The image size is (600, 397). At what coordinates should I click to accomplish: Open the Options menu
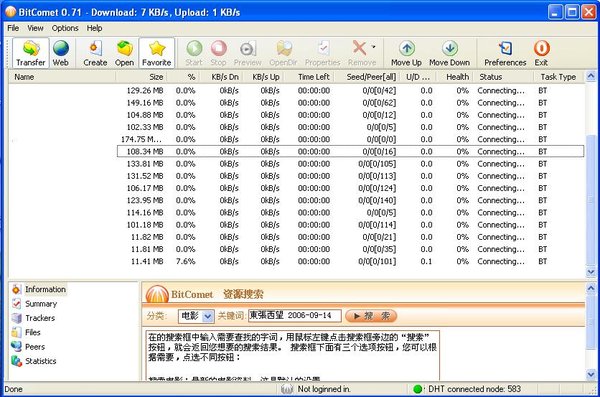[65, 28]
